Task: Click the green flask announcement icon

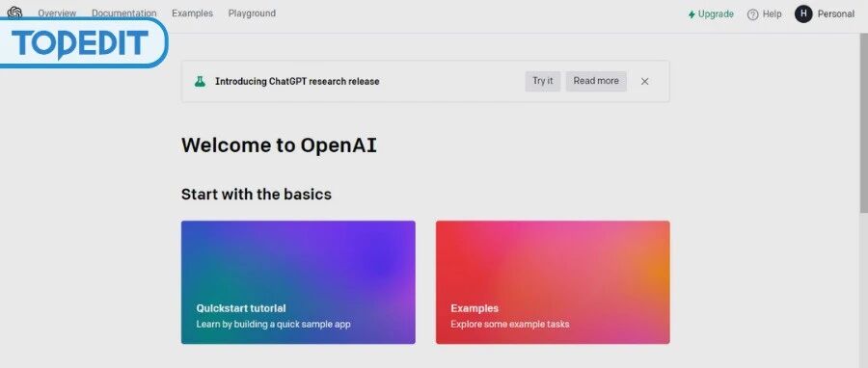Action: (x=200, y=81)
